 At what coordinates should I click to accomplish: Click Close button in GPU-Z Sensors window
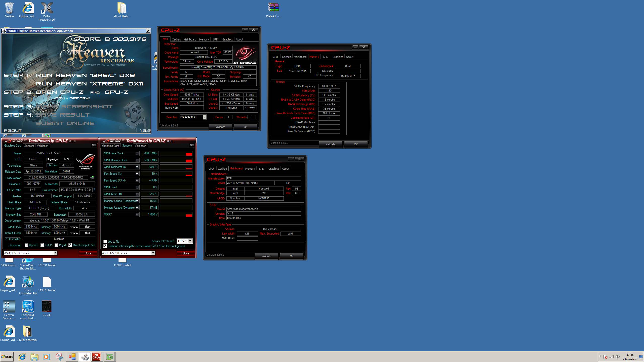(186, 253)
